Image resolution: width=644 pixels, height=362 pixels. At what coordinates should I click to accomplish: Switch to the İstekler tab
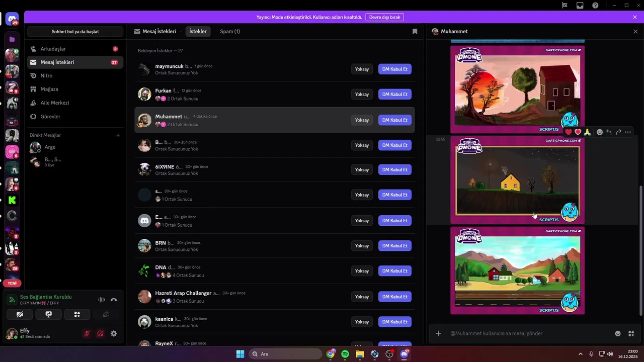[198, 31]
